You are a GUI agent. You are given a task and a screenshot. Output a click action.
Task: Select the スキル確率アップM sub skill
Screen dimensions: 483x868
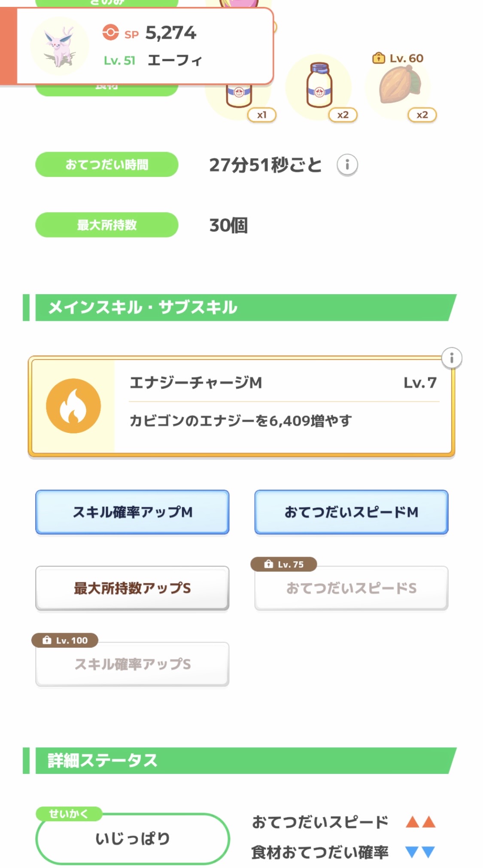[x=132, y=512]
